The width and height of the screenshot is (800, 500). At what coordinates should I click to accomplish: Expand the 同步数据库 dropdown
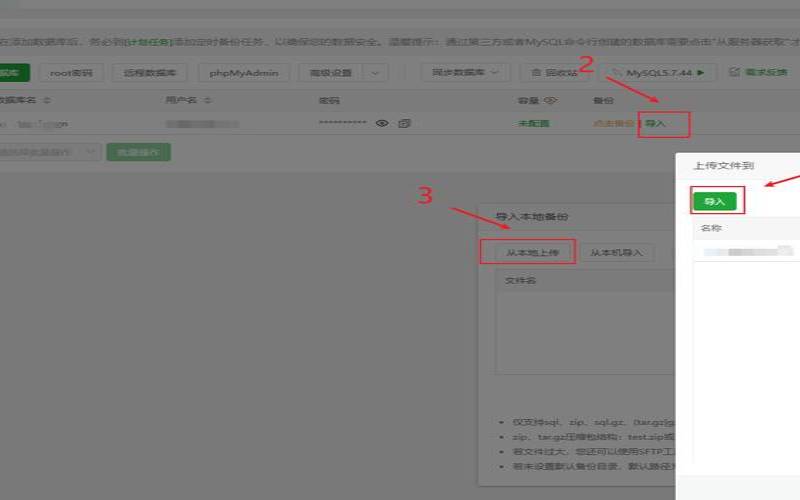[x=465, y=72]
